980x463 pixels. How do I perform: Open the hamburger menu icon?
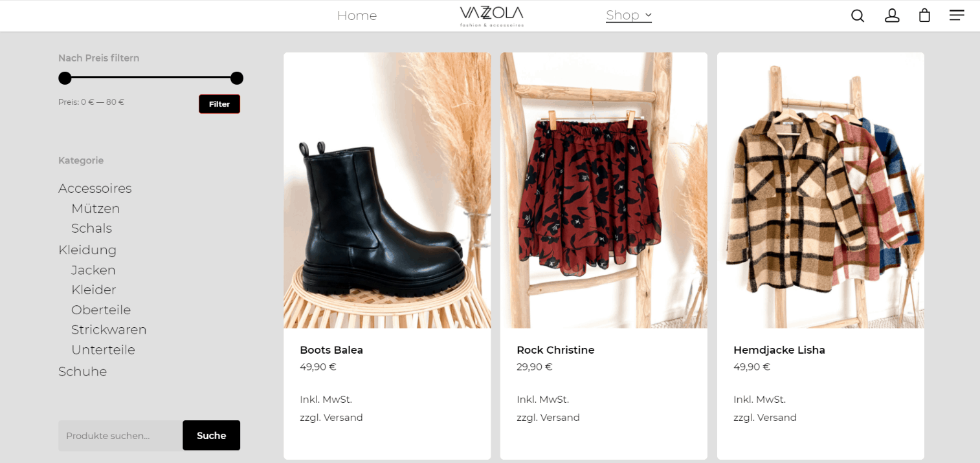[x=957, y=15]
